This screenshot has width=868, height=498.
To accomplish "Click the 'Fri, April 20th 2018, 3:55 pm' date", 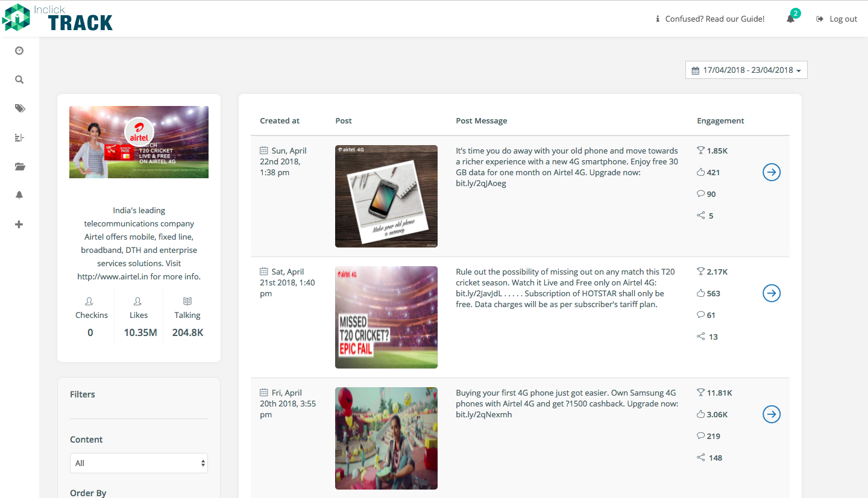I will coord(287,403).
